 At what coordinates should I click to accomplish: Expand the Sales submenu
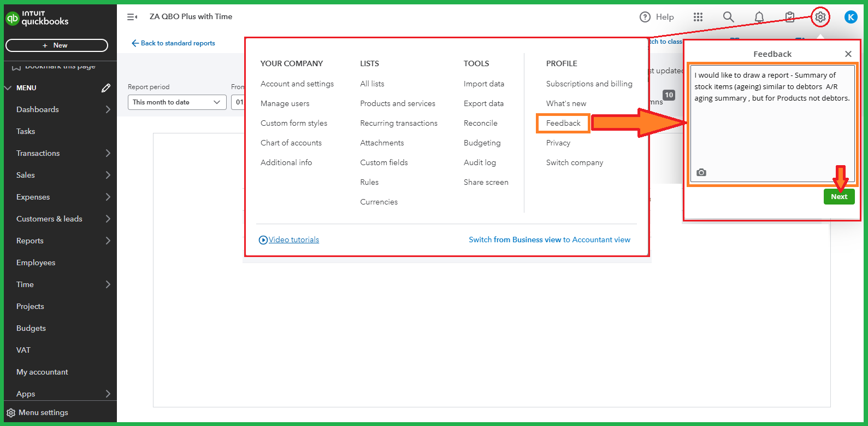point(108,175)
